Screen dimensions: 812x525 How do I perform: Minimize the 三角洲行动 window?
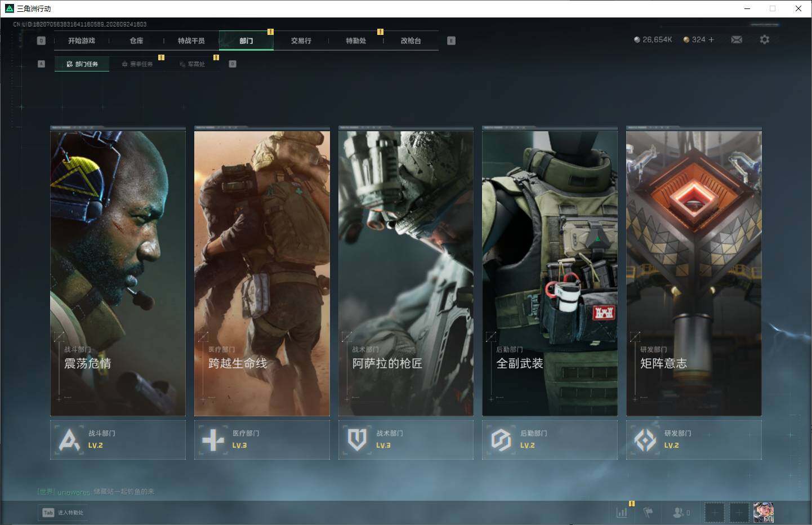[747, 8]
